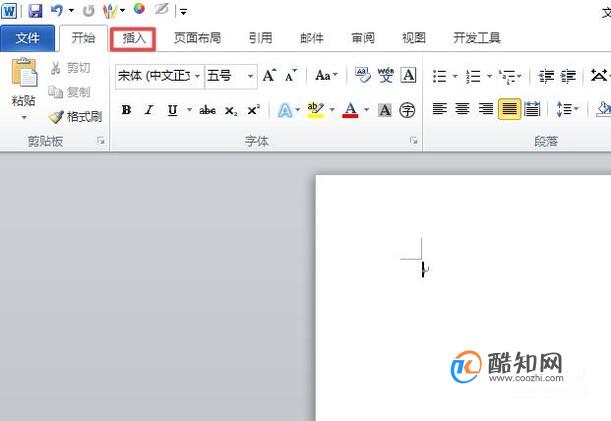Click the wén phonetic guide icon
The image size is (611, 421).
(385, 75)
